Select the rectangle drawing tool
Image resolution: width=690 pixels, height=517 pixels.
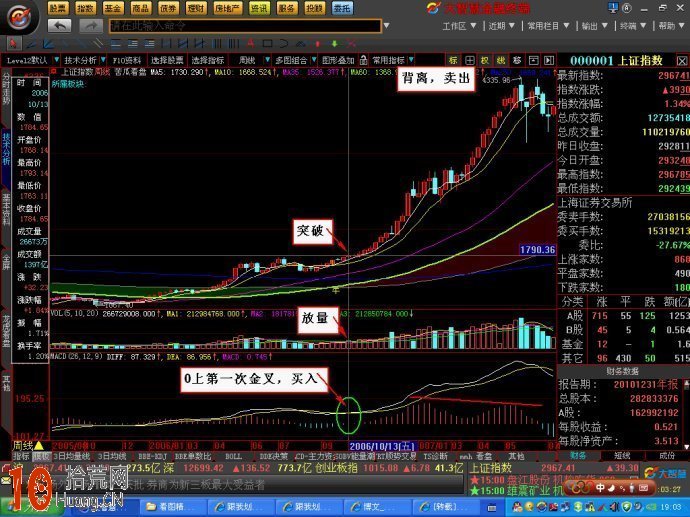coord(267,44)
